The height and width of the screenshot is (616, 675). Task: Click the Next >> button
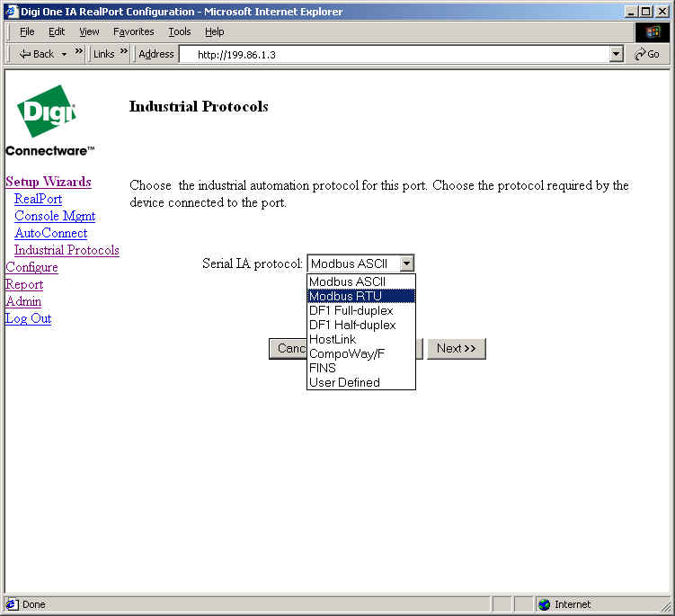[x=456, y=349]
